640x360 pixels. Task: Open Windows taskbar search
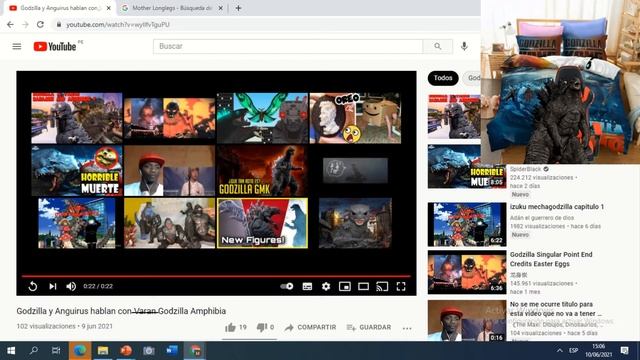click(34, 351)
